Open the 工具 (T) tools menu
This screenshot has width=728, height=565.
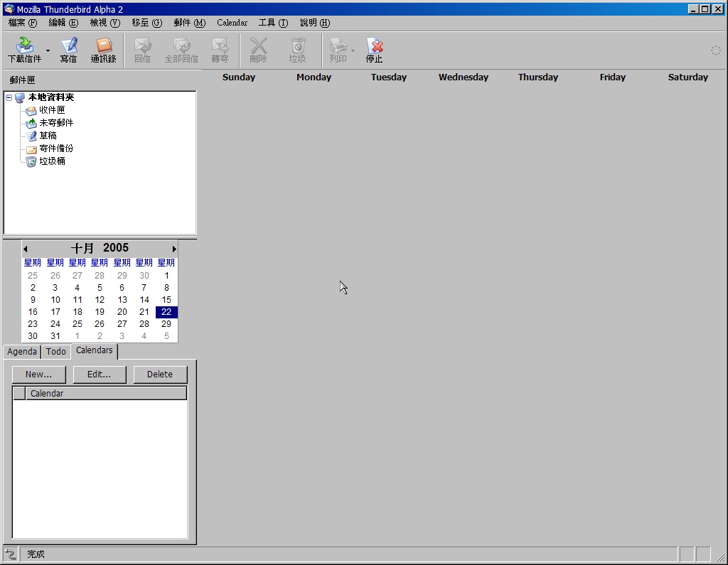coord(273,23)
